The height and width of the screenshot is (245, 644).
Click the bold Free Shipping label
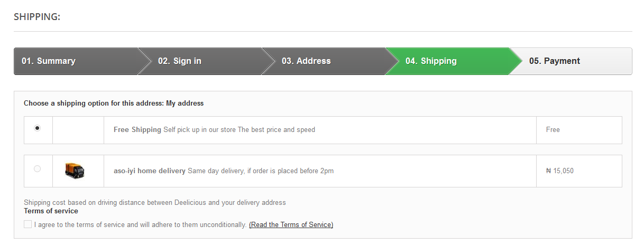(x=137, y=130)
